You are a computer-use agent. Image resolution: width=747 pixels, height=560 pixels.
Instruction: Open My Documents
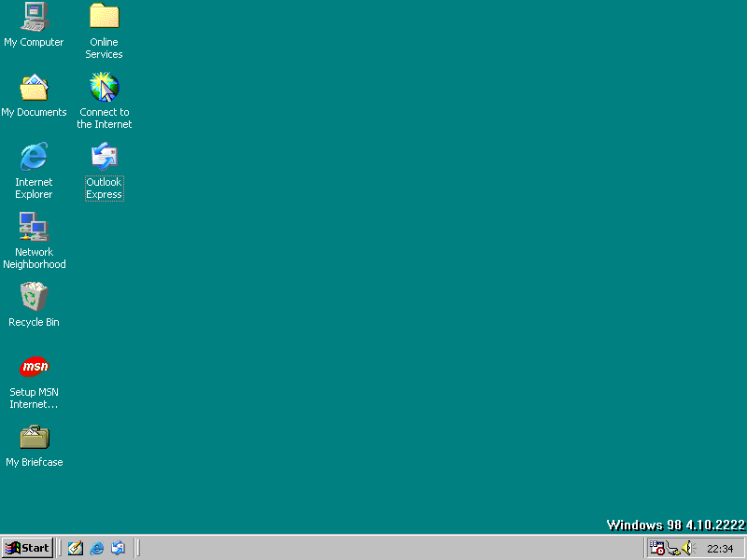point(34,87)
